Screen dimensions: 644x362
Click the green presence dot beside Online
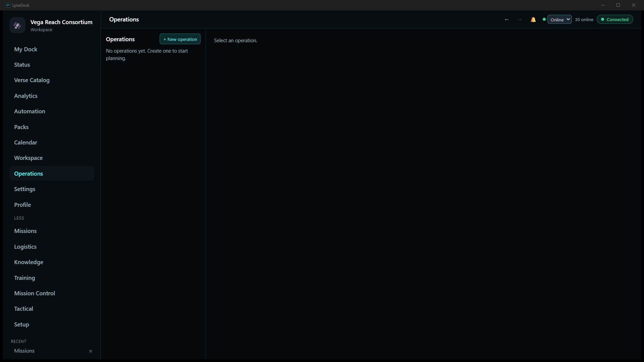pyautogui.click(x=544, y=19)
